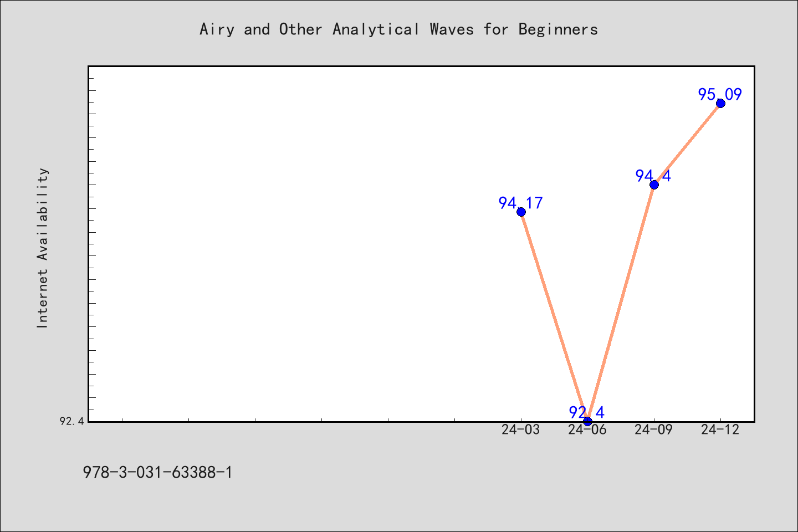Select the 24-03 x-axis label
Viewport: 798px width, 532px height.
tap(521, 429)
